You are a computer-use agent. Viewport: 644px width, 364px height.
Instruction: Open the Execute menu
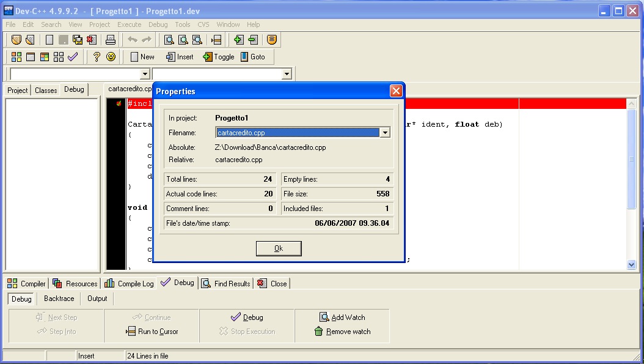click(x=129, y=24)
